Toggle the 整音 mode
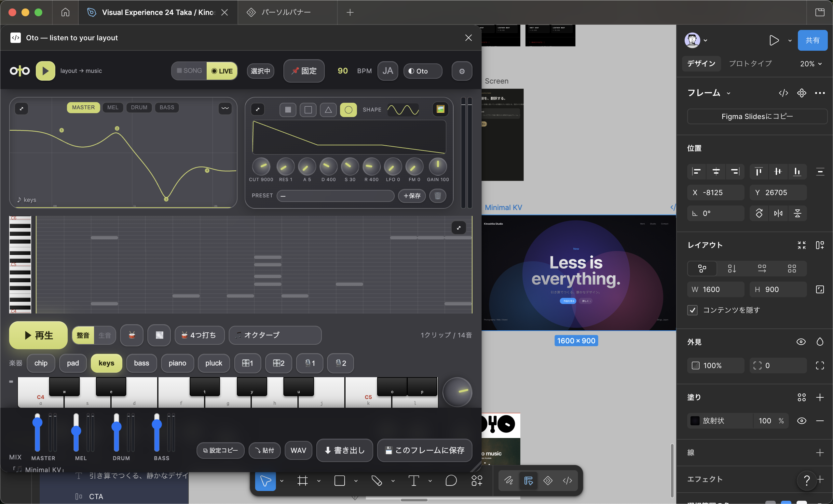The image size is (833, 504). pos(83,336)
